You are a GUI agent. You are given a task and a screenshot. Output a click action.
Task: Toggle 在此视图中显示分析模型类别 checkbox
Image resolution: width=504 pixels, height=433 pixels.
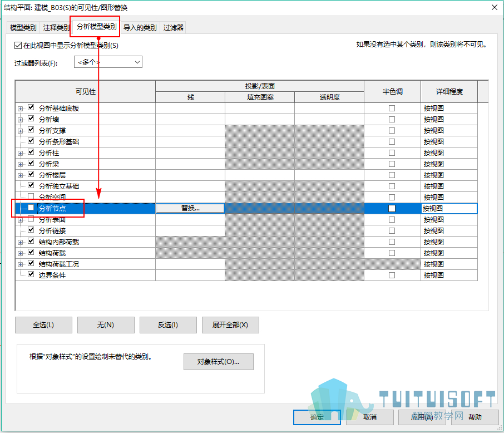tap(18, 45)
